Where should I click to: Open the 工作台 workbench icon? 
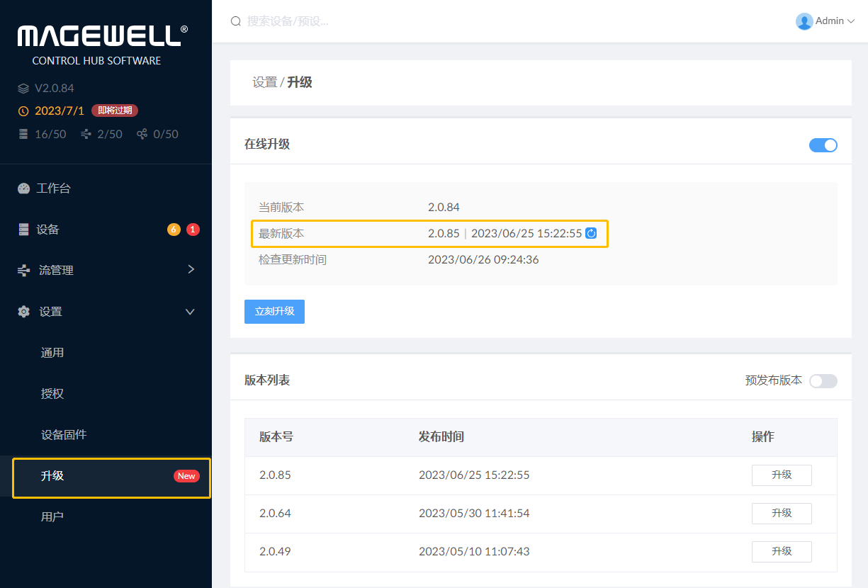[23, 188]
